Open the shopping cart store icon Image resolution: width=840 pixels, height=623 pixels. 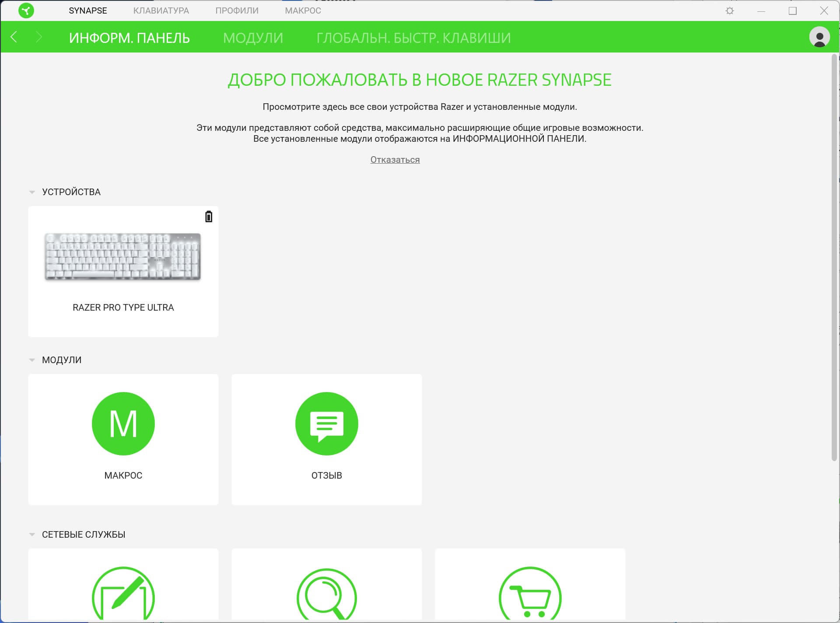click(530, 595)
